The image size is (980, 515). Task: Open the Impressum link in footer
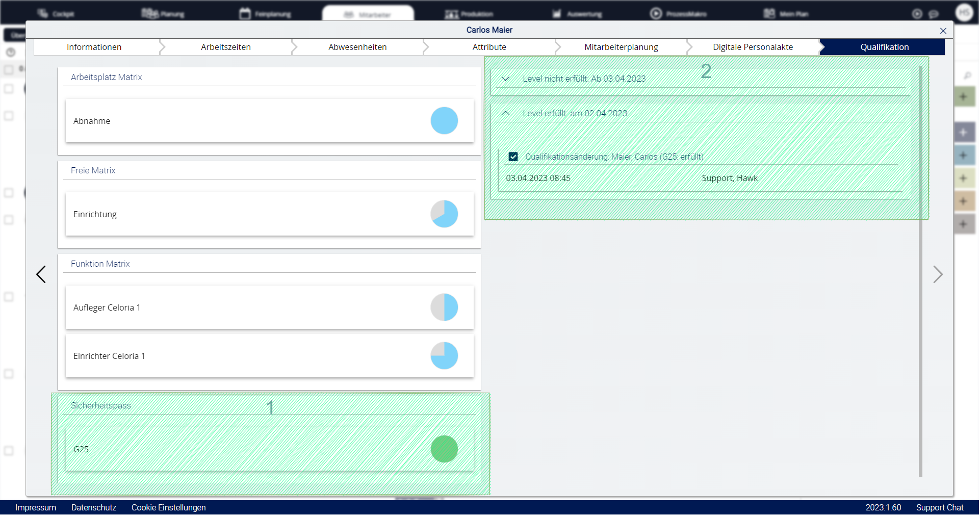click(36, 508)
